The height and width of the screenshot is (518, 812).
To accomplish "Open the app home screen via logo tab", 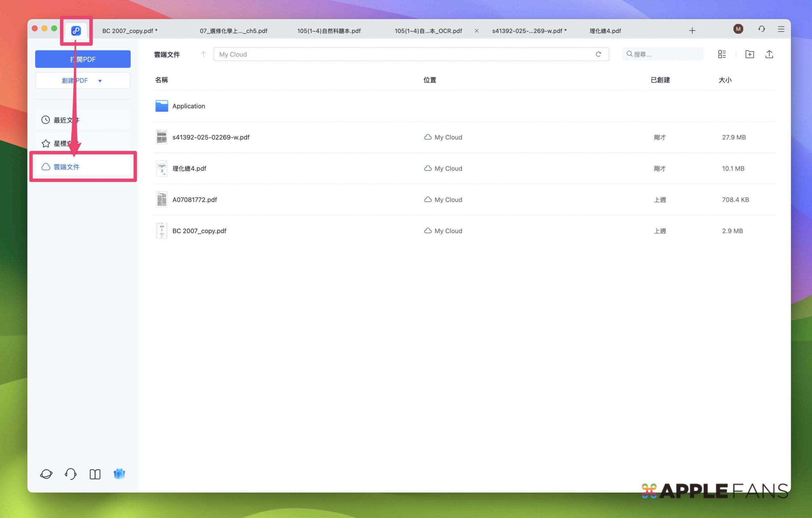I will 76,30.
